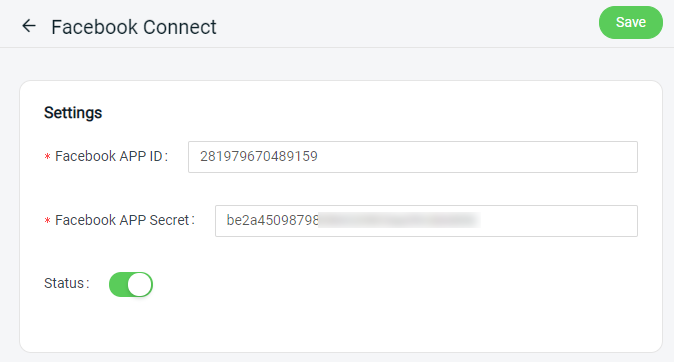This screenshot has height=362, width=674.
Task: Place cursor on the 281979670489159 value
Action: [259, 156]
